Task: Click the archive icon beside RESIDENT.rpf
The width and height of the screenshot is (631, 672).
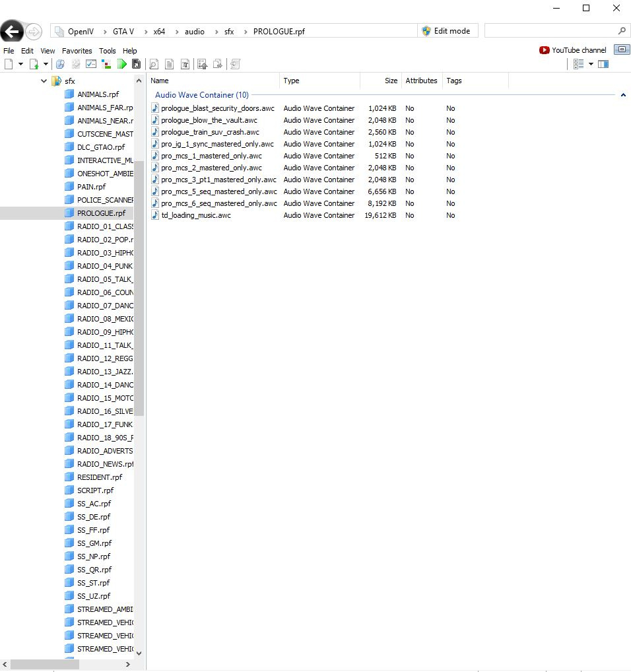Action: [x=69, y=477]
